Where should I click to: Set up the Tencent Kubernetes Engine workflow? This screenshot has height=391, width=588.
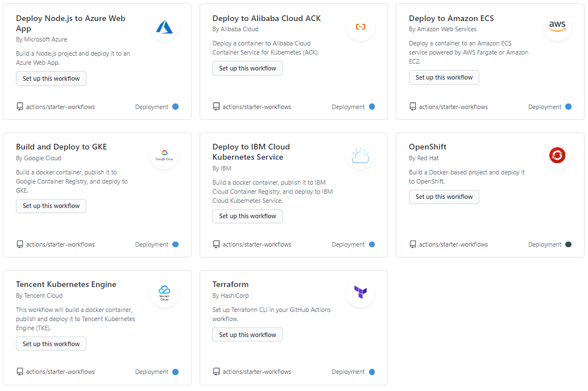(51, 344)
